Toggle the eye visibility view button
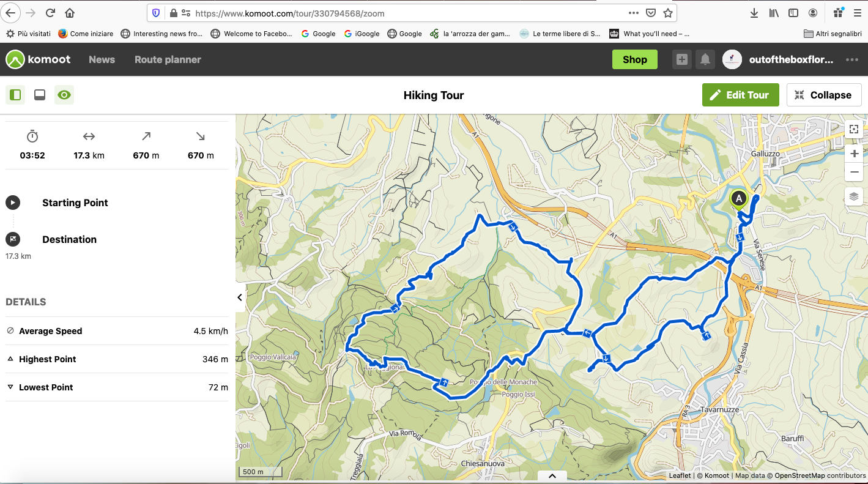The image size is (868, 484). pyautogui.click(x=64, y=95)
